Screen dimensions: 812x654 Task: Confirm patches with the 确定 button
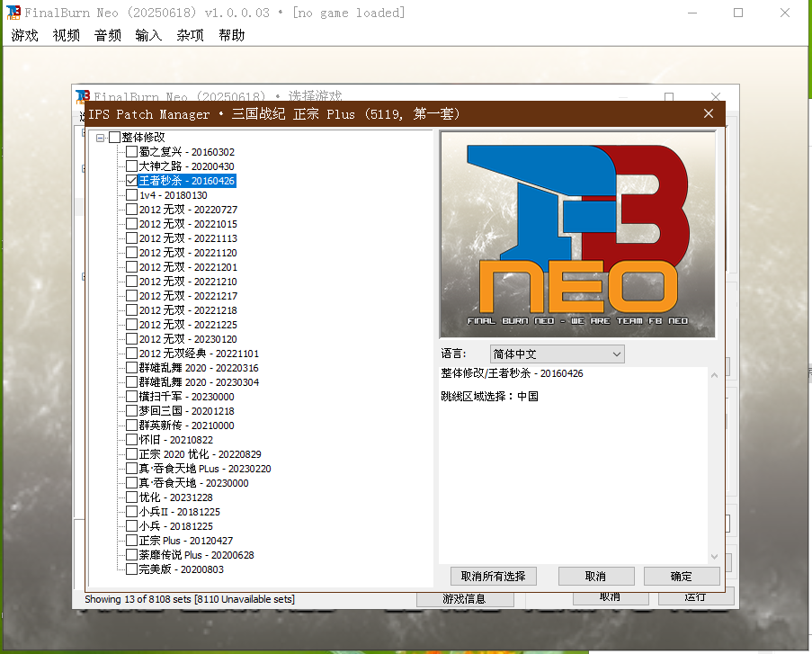point(682,577)
